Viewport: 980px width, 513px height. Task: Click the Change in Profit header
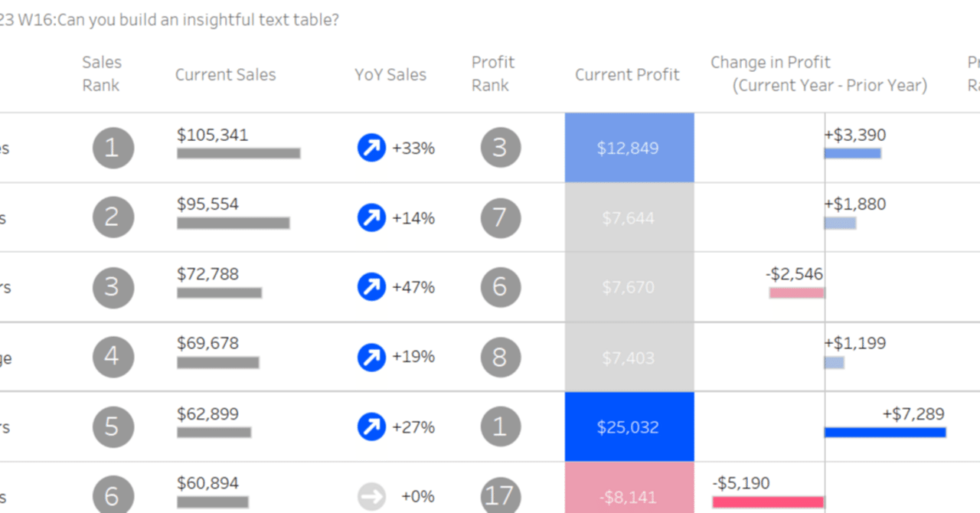tap(818, 74)
